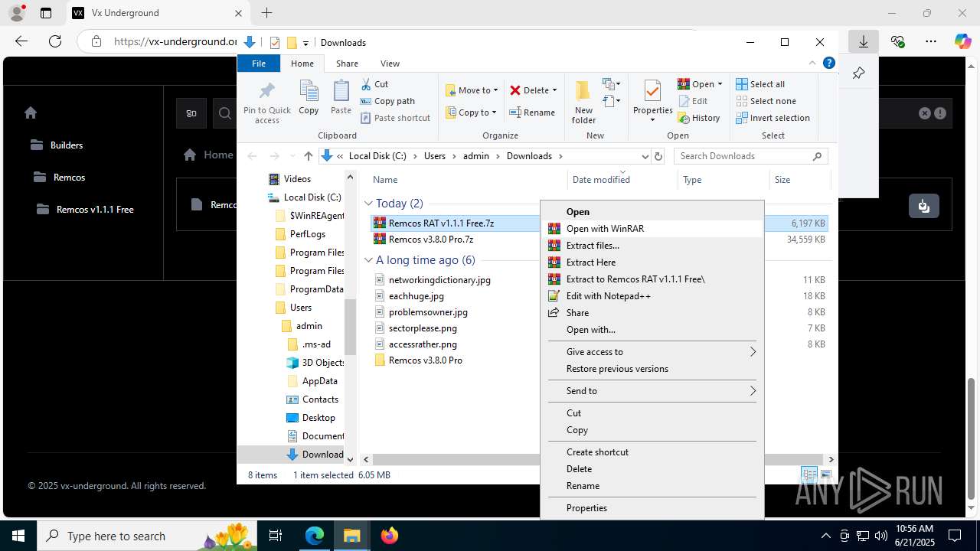The height and width of the screenshot is (551, 980).
Task: Refresh the Edge browser page
Action: [55, 42]
